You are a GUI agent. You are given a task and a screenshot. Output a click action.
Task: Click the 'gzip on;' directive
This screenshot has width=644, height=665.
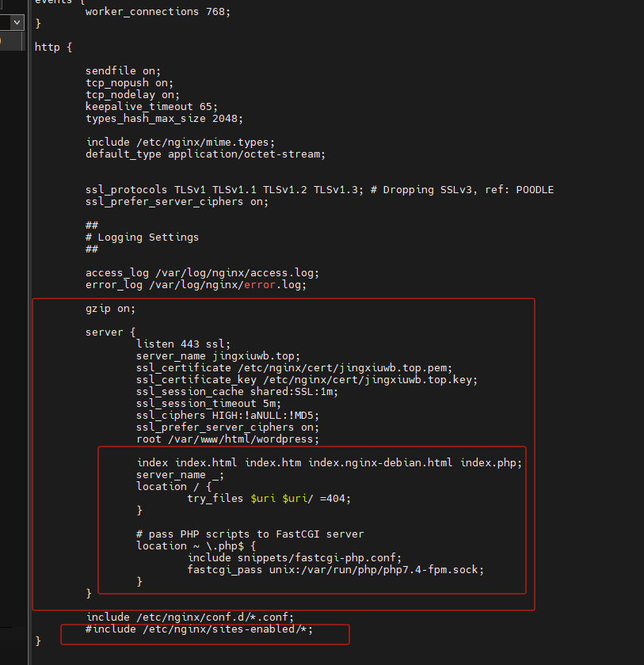pyautogui.click(x=110, y=308)
